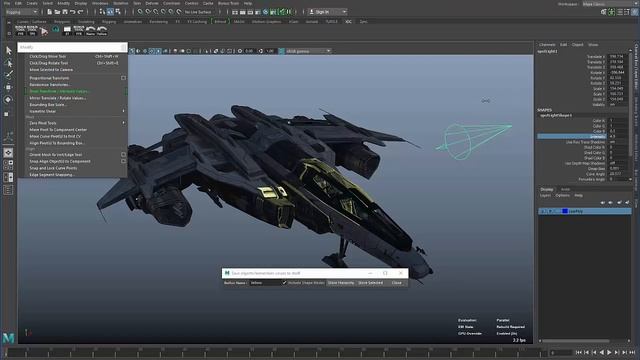
Task: Switch to the Display layer tab
Action: (547, 189)
